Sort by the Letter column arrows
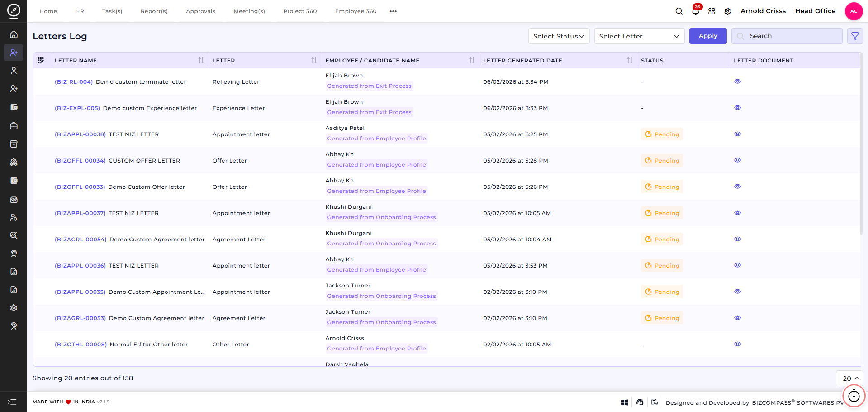This screenshot has height=412, width=868. point(314,60)
